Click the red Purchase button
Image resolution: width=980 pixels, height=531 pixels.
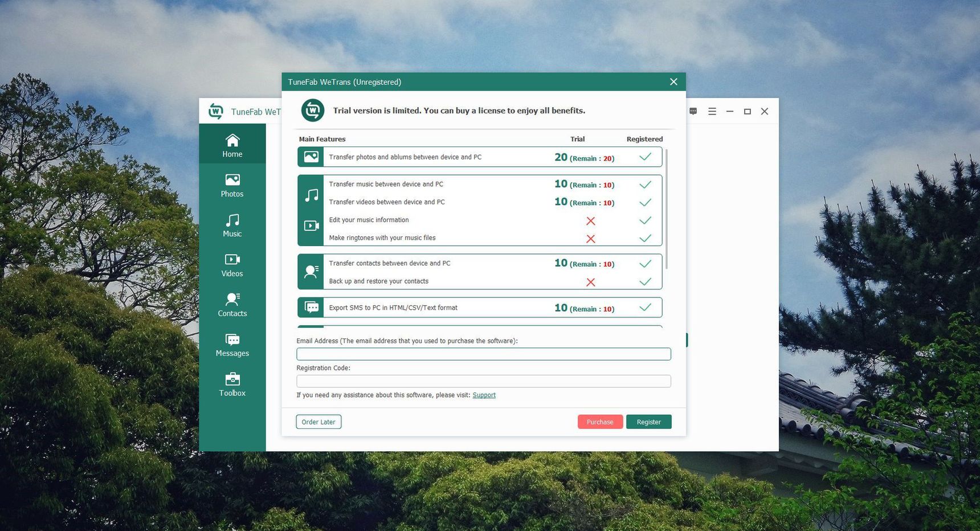tap(600, 422)
